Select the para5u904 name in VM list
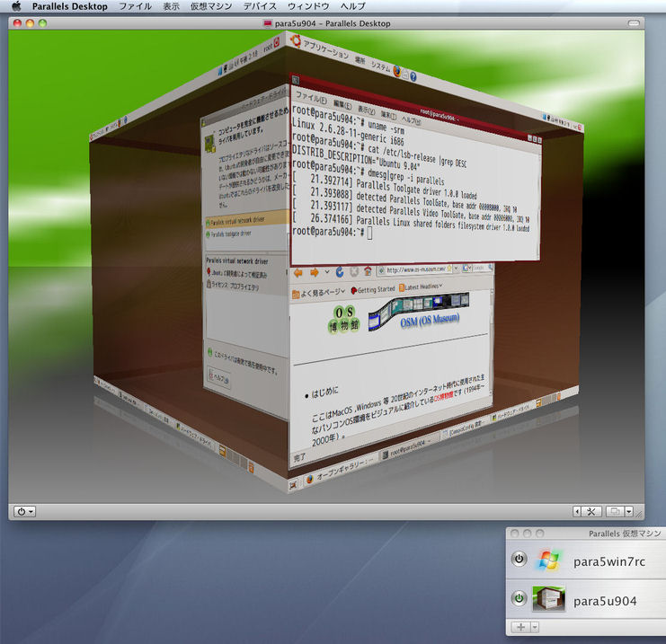 point(605,601)
